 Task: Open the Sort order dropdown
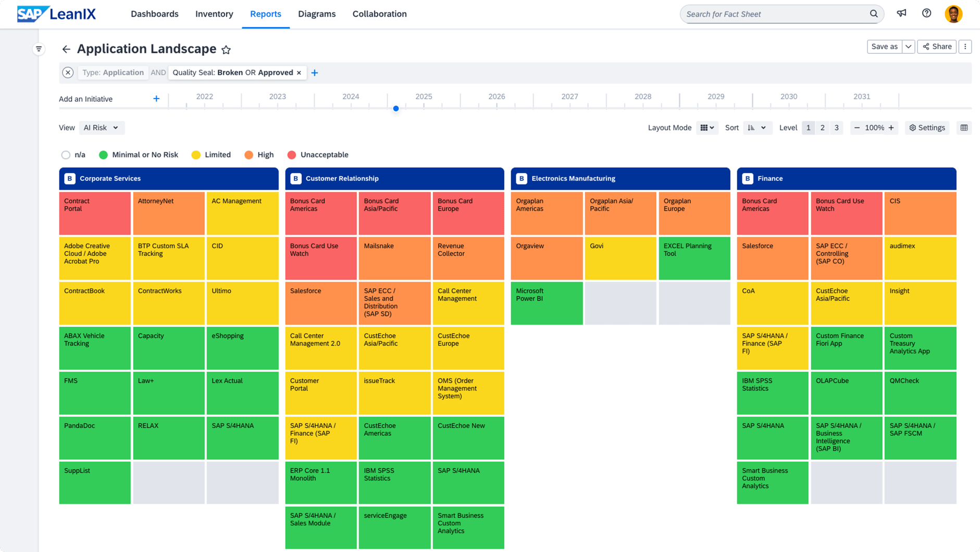[757, 128]
